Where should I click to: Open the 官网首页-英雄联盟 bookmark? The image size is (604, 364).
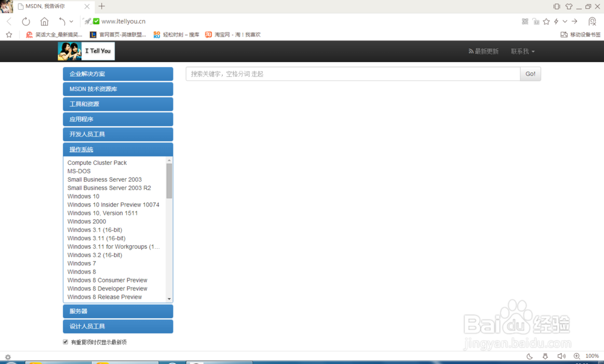pyautogui.click(x=118, y=34)
